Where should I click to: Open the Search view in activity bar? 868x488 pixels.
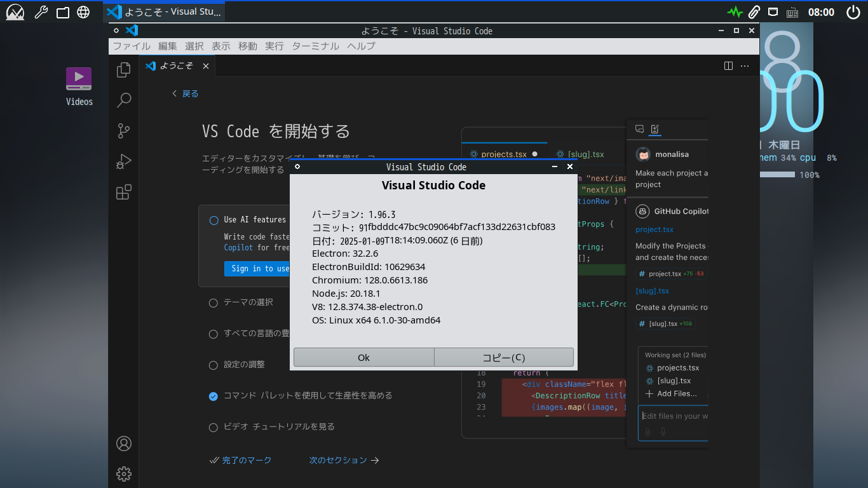tap(124, 100)
